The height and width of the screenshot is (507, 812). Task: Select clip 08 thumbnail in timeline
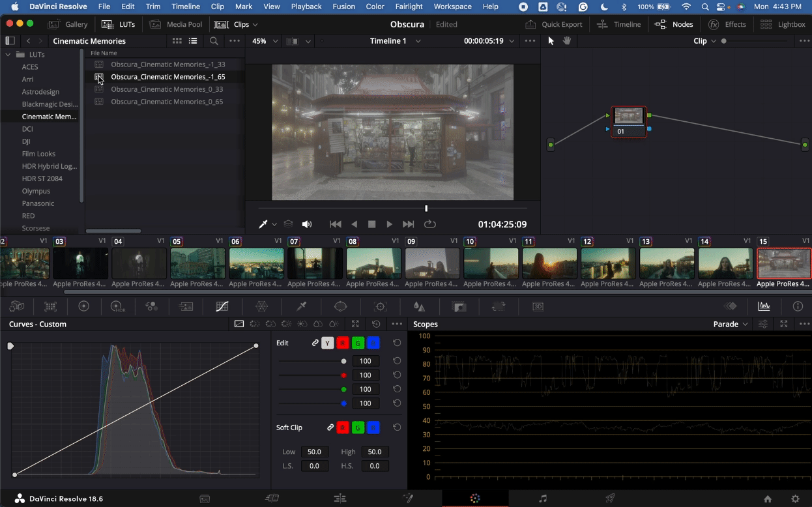(x=373, y=263)
